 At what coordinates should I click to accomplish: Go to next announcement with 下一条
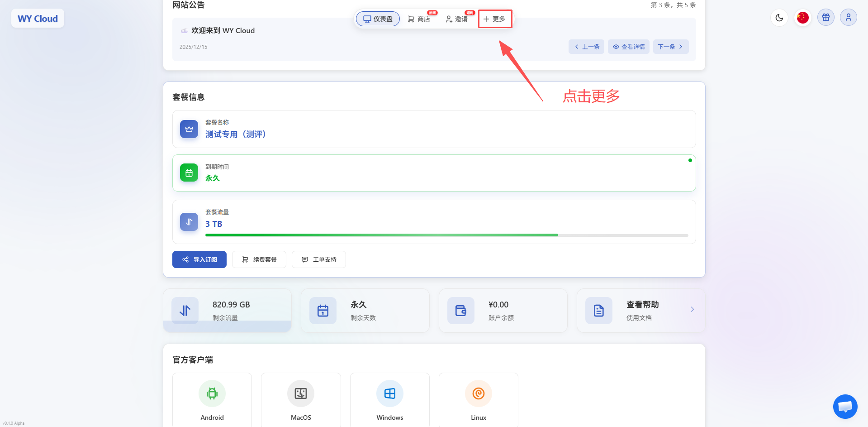pyautogui.click(x=670, y=47)
